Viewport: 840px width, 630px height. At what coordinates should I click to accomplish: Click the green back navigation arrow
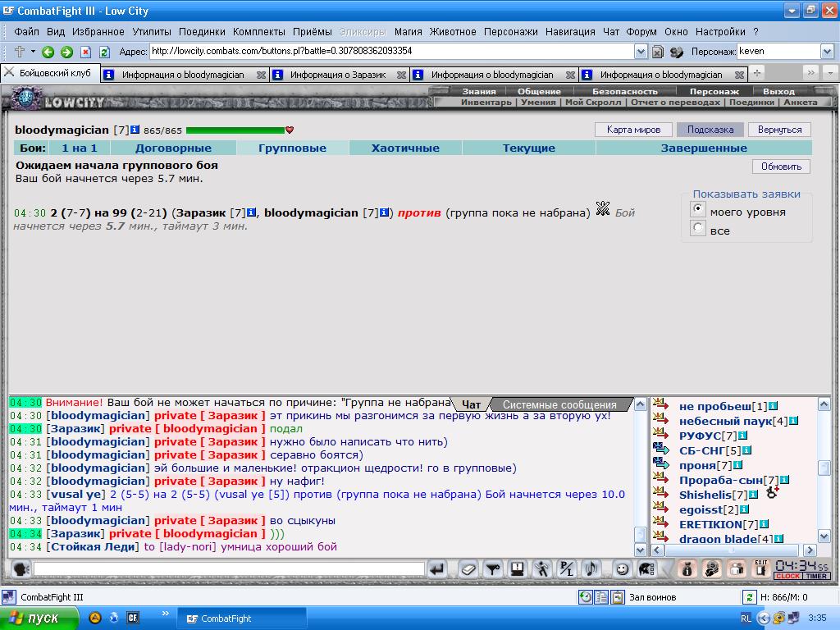(x=48, y=52)
